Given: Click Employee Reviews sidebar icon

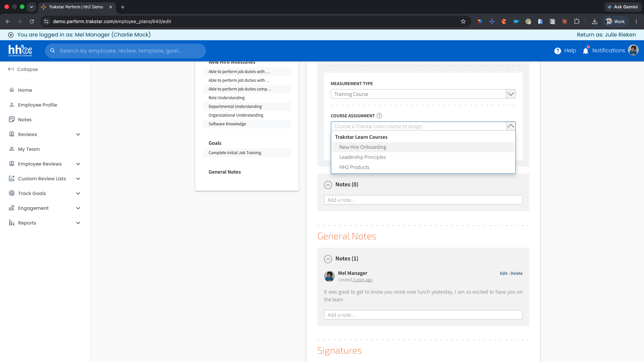Looking at the screenshot, I should pyautogui.click(x=12, y=164).
